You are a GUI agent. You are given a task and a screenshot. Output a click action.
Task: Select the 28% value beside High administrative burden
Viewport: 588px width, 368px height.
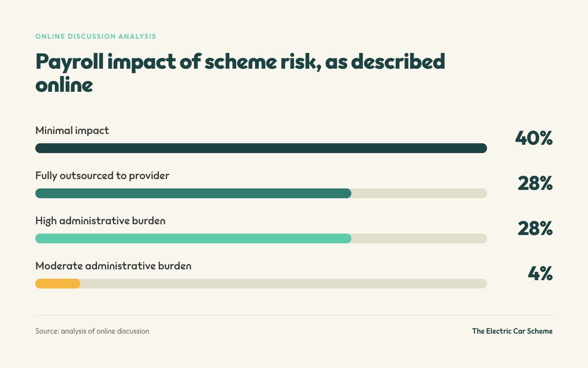535,229
